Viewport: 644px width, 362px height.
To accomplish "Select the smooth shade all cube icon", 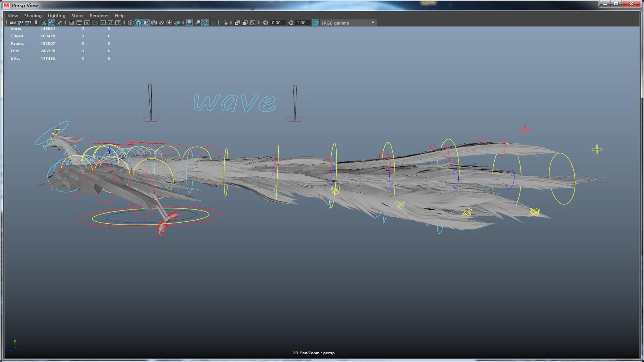I will coord(138,23).
